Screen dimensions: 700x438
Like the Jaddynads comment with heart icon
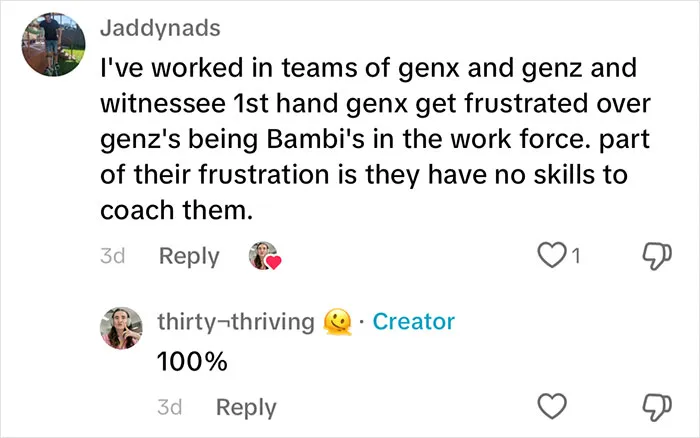pyautogui.click(x=552, y=255)
